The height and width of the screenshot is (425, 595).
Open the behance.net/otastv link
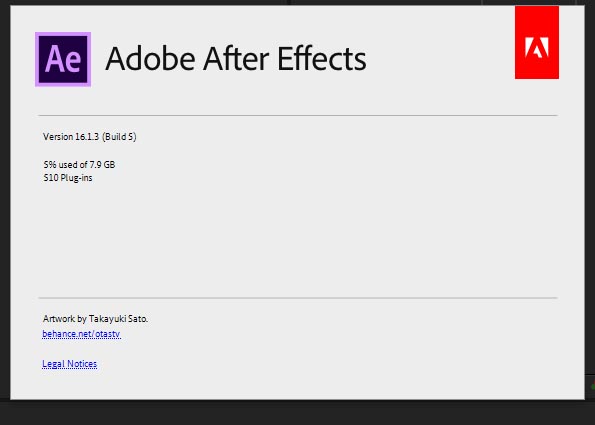point(81,334)
